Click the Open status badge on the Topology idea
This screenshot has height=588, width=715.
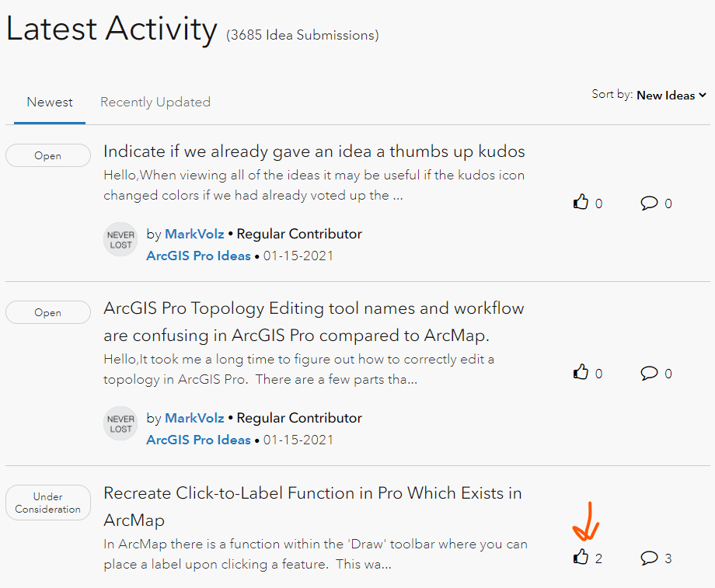pos(48,312)
